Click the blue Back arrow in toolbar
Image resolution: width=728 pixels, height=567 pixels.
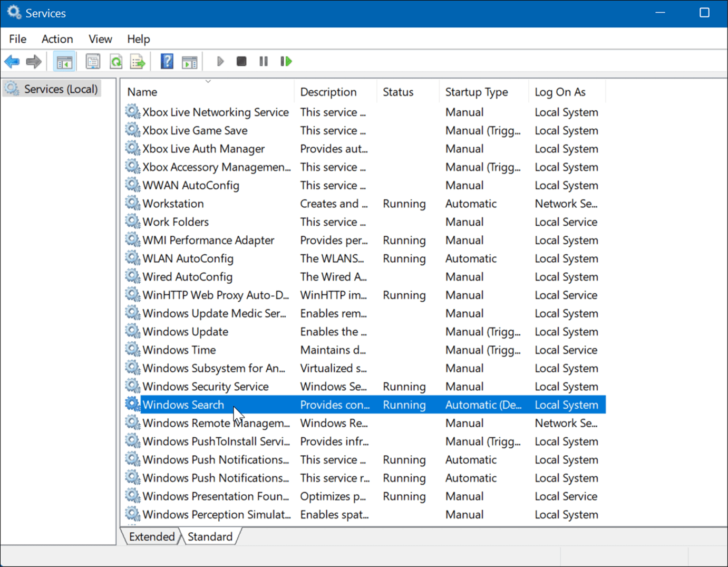(12, 62)
